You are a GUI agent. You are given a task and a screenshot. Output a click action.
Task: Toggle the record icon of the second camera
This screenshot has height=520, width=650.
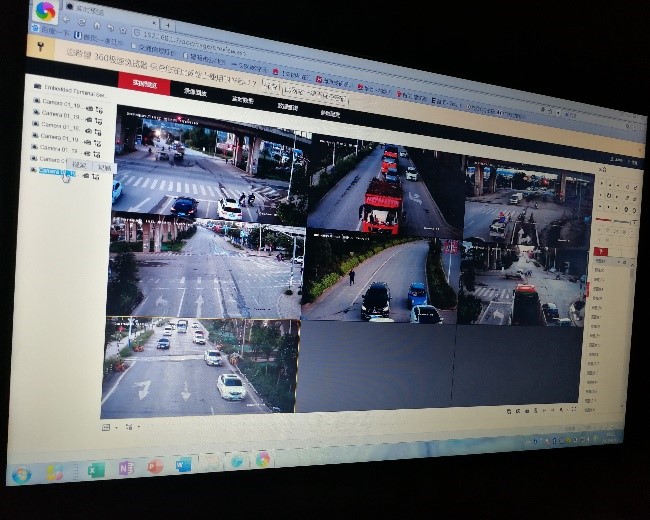click(x=99, y=119)
